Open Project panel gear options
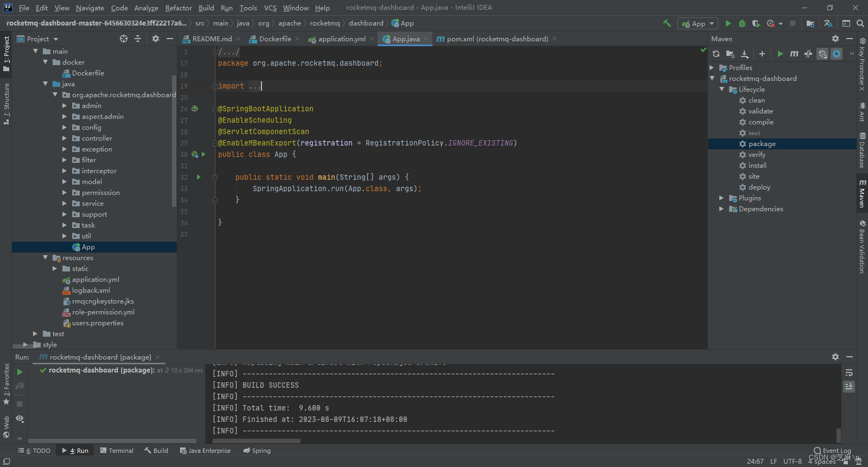868x467 pixels. (156, 39)
